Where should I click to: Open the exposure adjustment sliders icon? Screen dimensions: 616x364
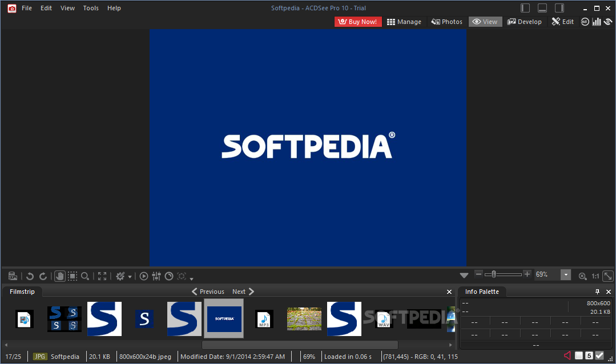(156, 276)
